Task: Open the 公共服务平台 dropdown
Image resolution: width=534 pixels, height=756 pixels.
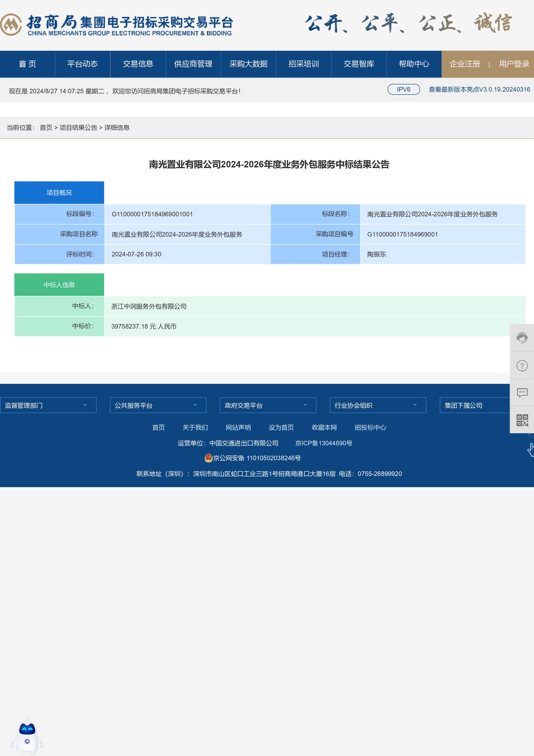Action: (158, 405)
